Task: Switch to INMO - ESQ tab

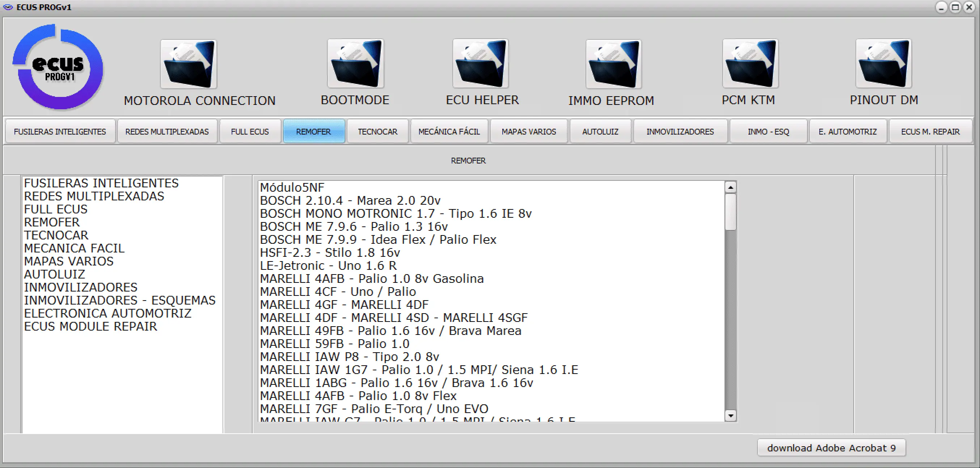Action: tap(768, 132)
